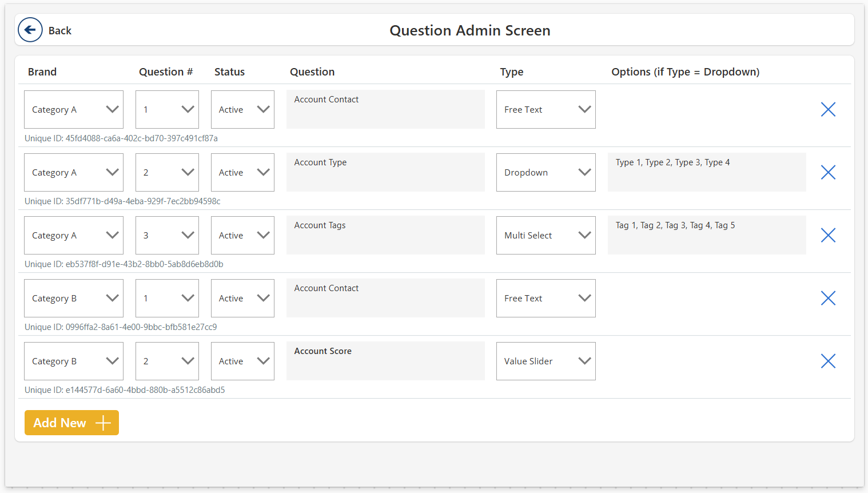
Task: Remove the Account Score question row
Action: tap(828, 361)
